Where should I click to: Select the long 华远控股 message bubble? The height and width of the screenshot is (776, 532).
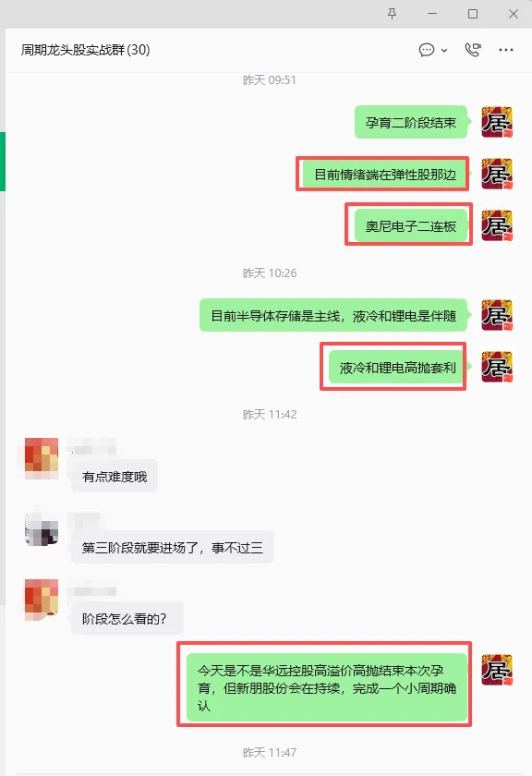(x=327, y=687)
